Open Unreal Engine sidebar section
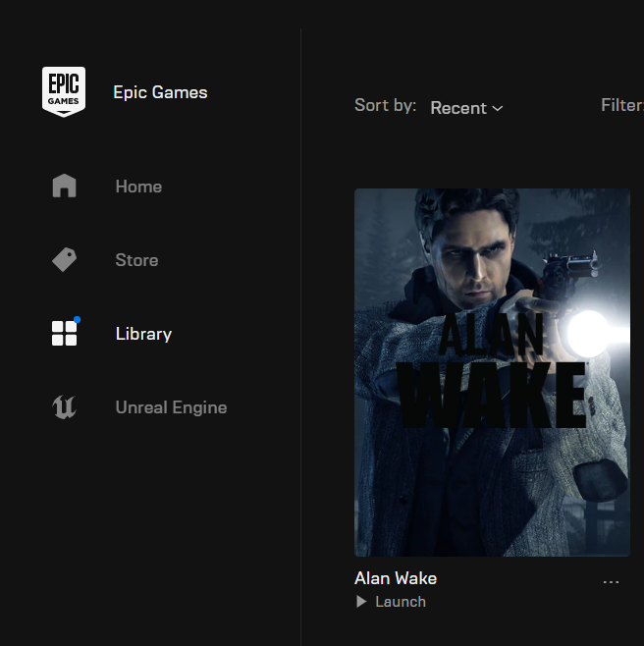 pos(171,407)
